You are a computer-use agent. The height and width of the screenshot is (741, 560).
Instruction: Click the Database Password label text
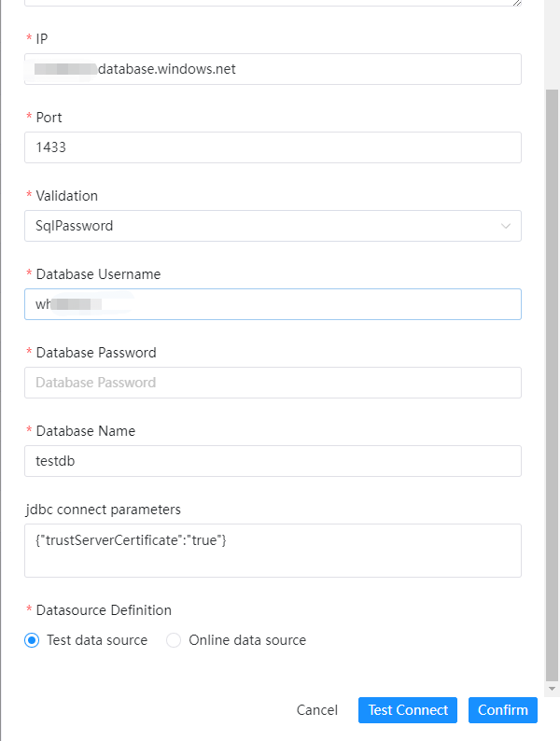[96, 353]
